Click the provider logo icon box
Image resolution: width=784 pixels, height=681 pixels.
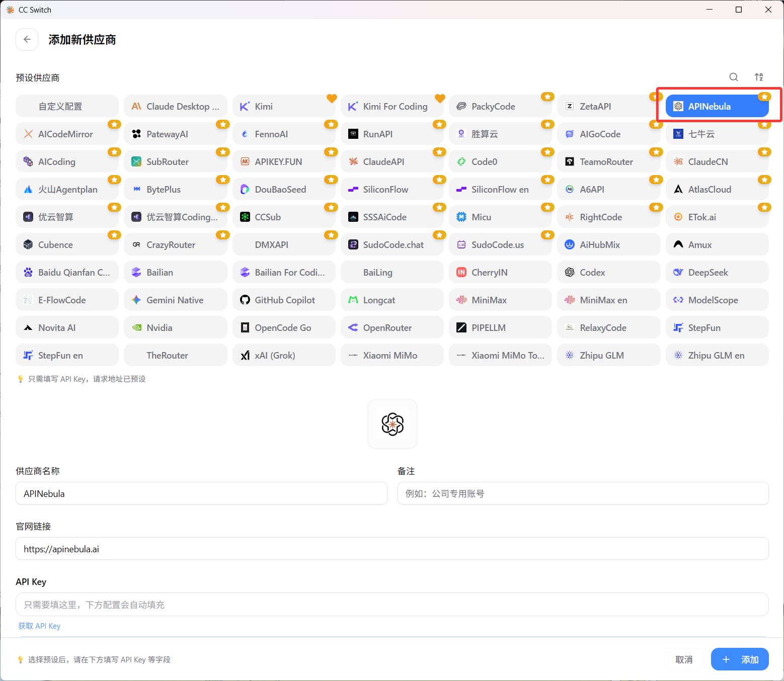click(393, 424)
